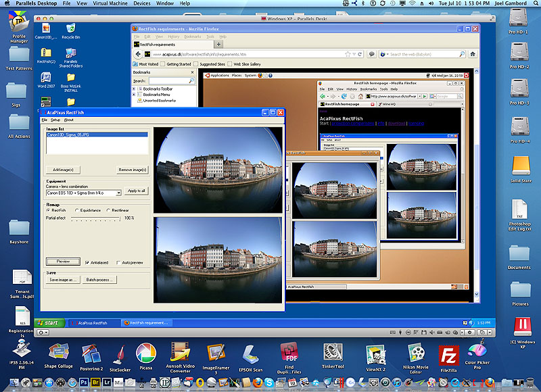Open Virtual Machine menu in Mac menu bar

tap(110, 3)
